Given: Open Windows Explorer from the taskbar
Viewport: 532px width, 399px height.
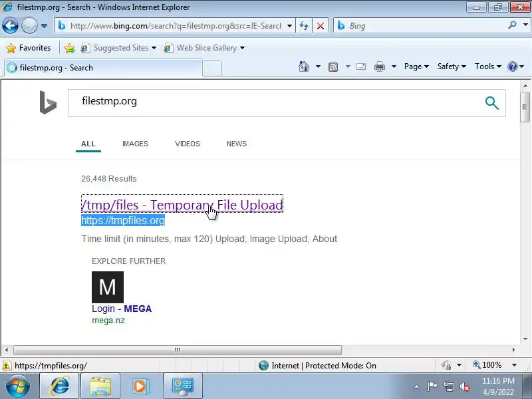Looking at the screenshot, I should [100, 386].
